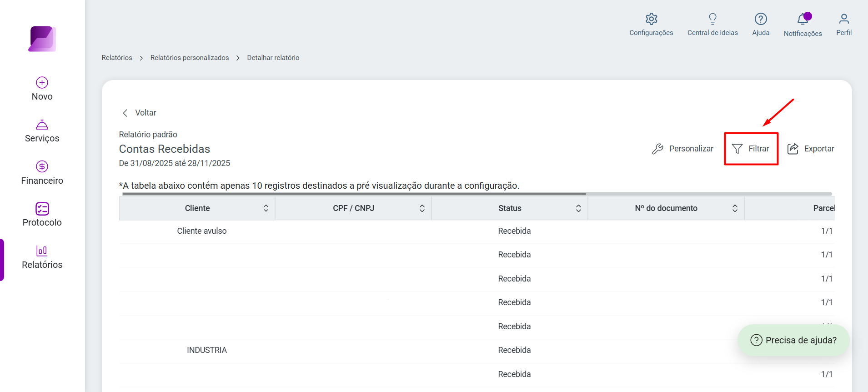Click Recebida status in INDUSTRIA row

click(514, 350)
